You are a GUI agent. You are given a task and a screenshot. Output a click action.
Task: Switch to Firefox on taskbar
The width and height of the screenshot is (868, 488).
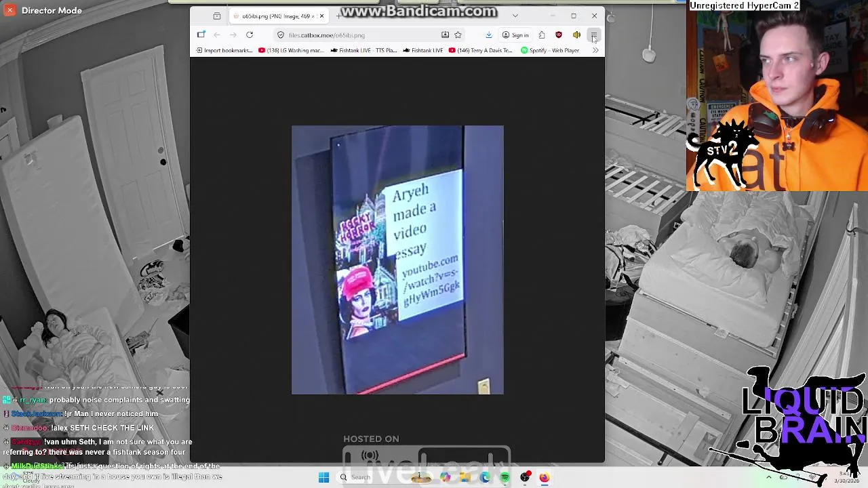tap(544, 478)
